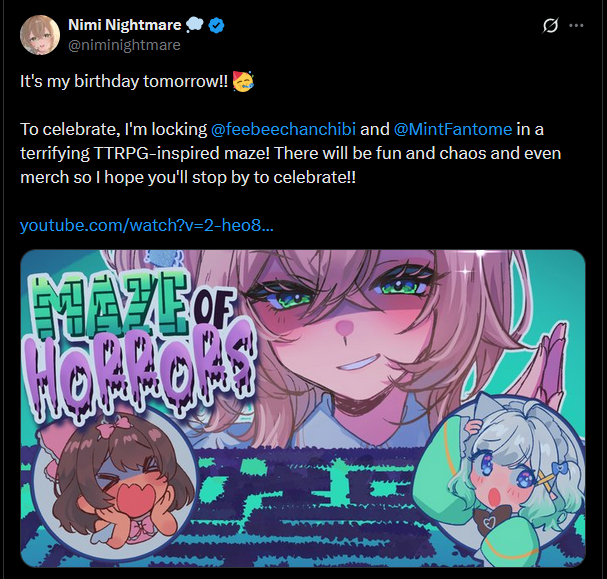Open Nimi Nightmare's profile avatar
Viewport: 607px width, 579px height.
(40, 35)
